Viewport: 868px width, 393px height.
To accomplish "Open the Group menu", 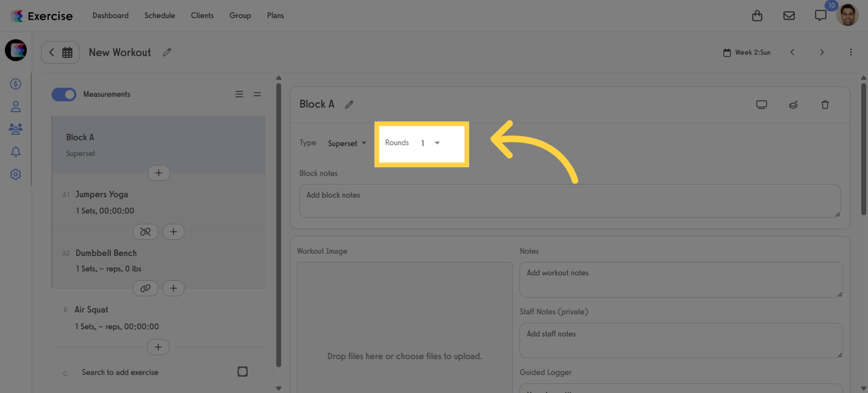I will 240,15.
